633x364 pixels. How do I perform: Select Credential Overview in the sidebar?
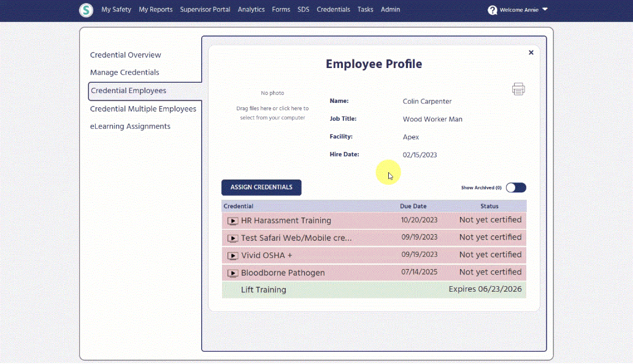pyautogui.click(x=125, y=55)
